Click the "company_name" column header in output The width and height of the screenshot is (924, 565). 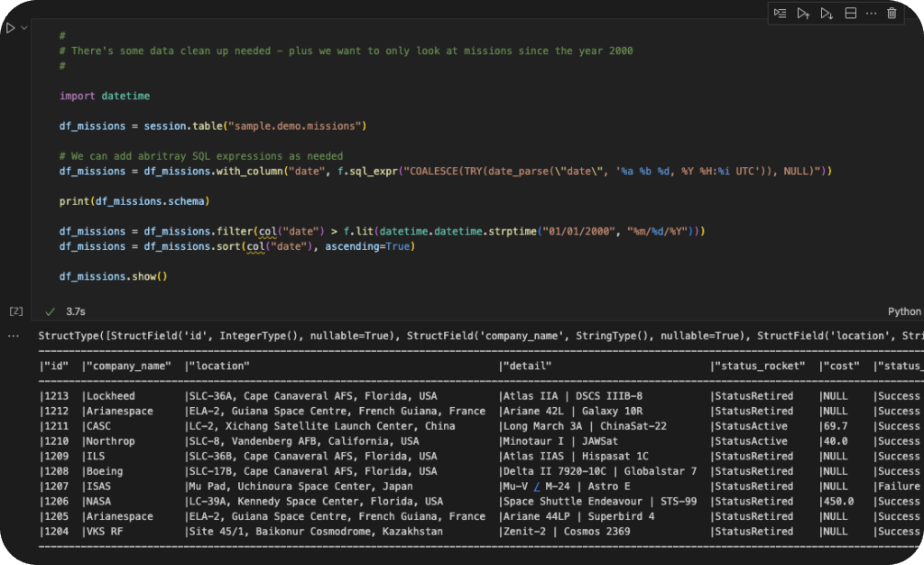click(128, 366)
